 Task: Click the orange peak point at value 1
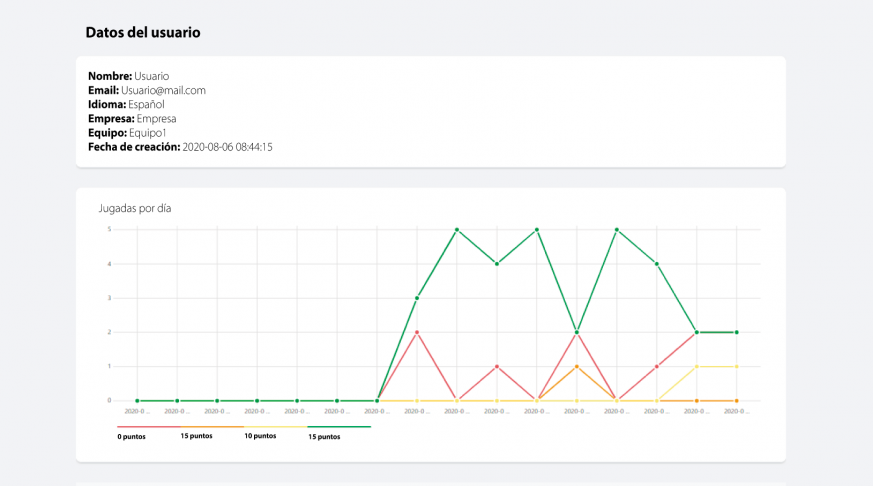(x=576, y=366)
